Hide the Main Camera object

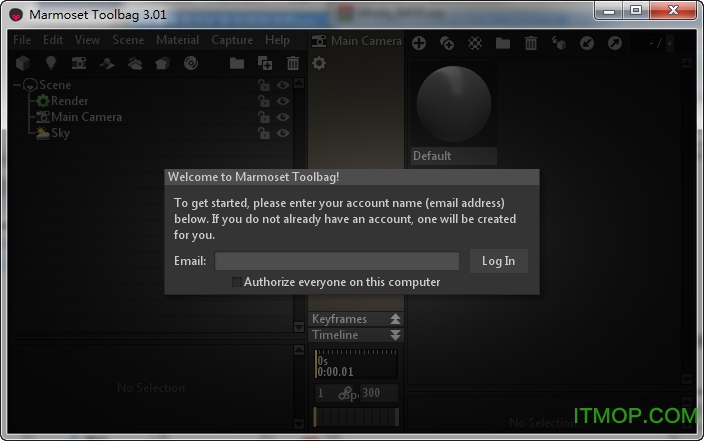[282, 117]
